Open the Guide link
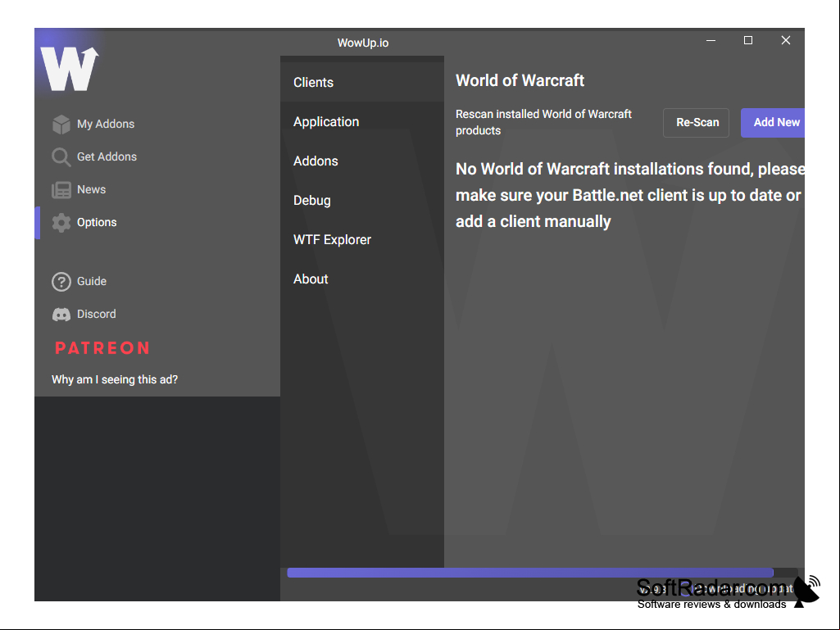Screen dimensions: 840x630 point(92,281)
